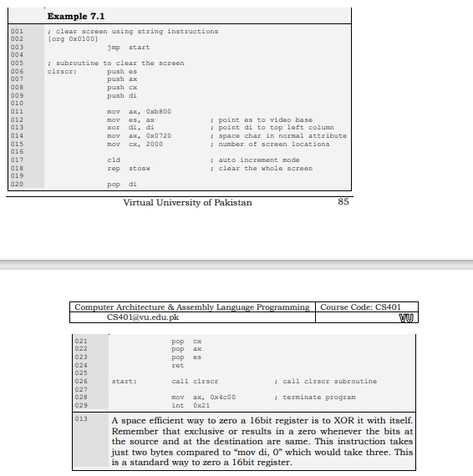Click line number 010
The height and width of the screenshot is (476, 473).
[x=17, y=104]
